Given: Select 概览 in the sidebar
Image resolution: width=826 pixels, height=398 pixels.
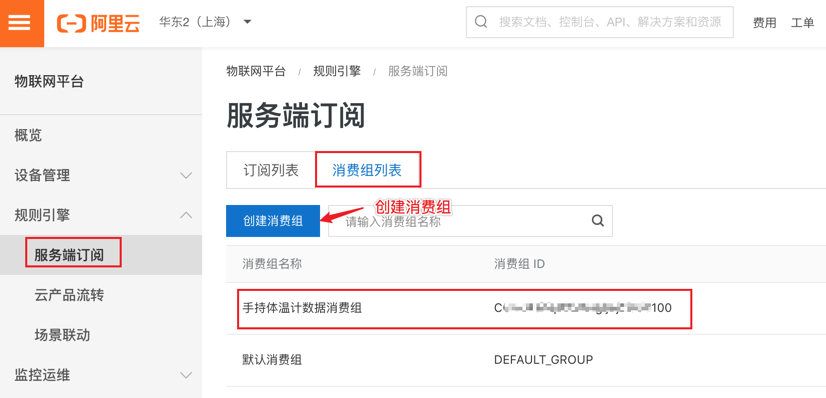Looking at the screenshot, I should pos(28,135).
